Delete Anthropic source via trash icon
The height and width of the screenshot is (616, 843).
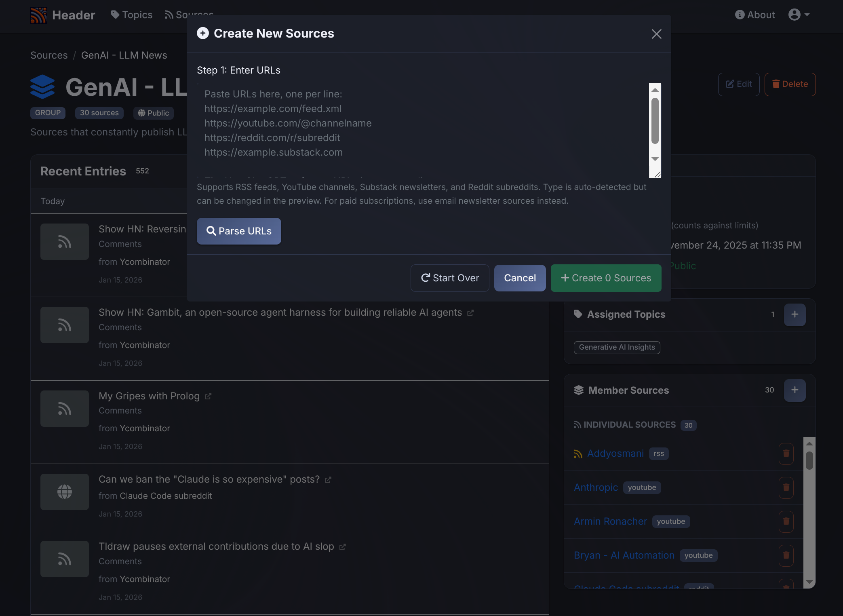786,487
